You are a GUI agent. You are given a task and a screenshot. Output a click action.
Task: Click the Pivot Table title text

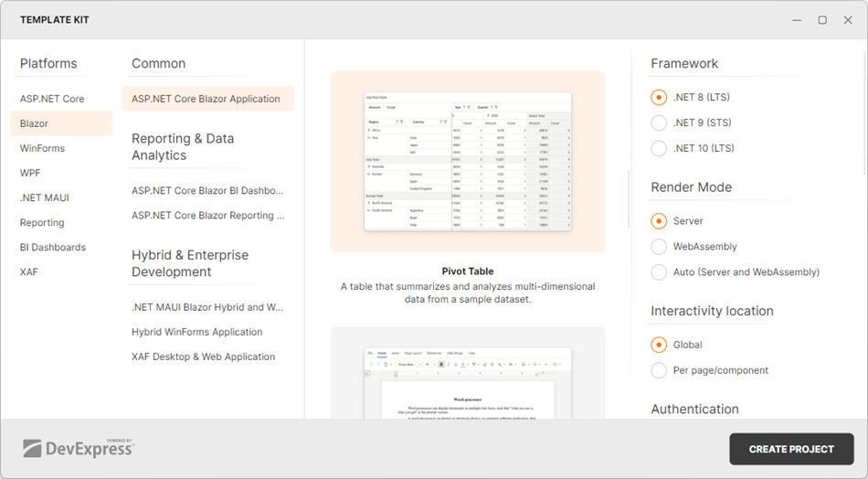point(468,271)
